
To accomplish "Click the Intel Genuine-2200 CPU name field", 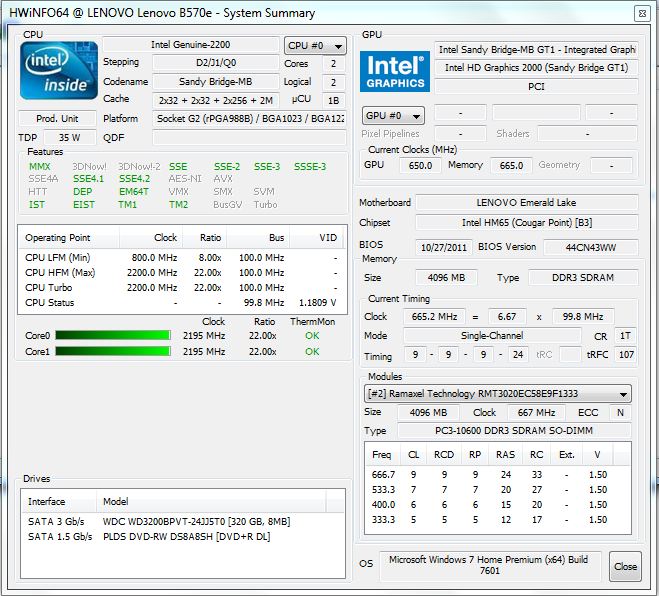I will tap(191, 45).
